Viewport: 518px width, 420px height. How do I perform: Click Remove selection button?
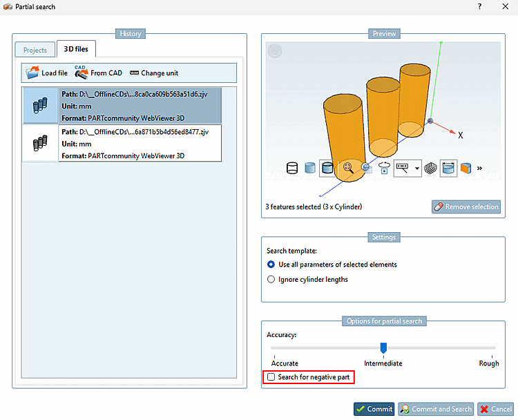point(466,207)
